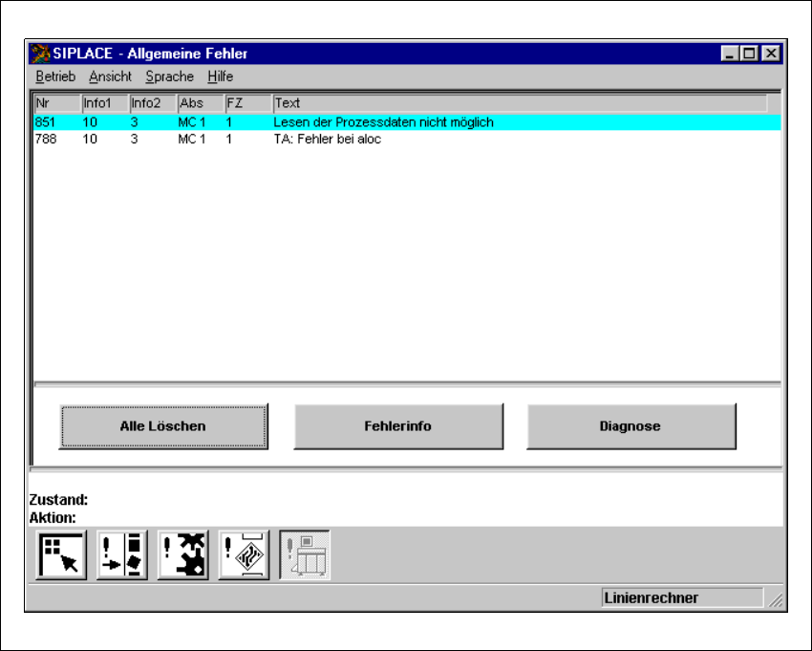
Task: Click the exclamation arrow component-feeder icon
Action: (x=122, y=554)
